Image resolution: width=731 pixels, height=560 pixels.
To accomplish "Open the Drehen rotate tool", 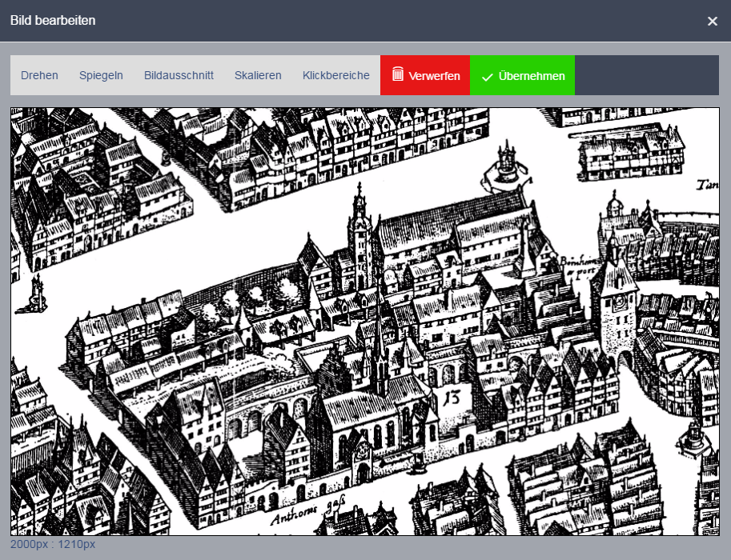I will coord(39,75).
